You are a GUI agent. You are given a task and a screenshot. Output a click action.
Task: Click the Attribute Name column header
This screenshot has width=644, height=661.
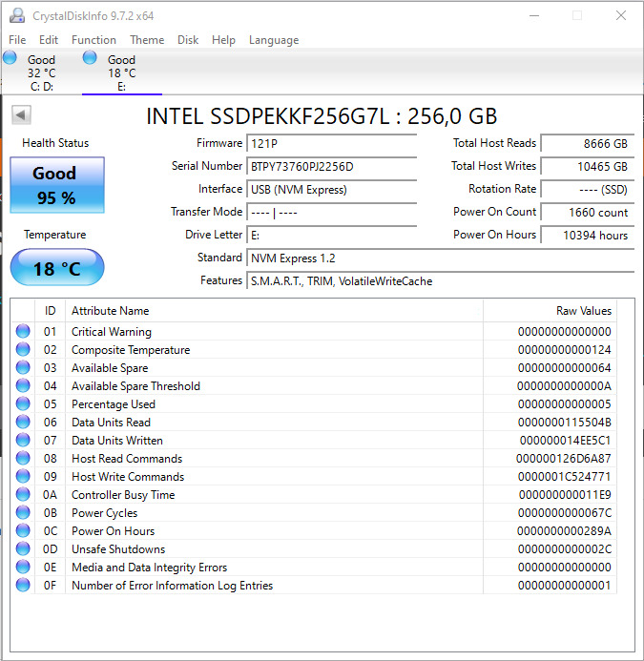[274, 311]
